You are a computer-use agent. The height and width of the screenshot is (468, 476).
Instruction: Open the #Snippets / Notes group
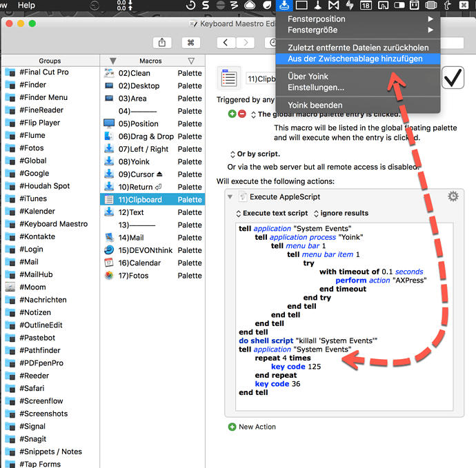(50, 451)
